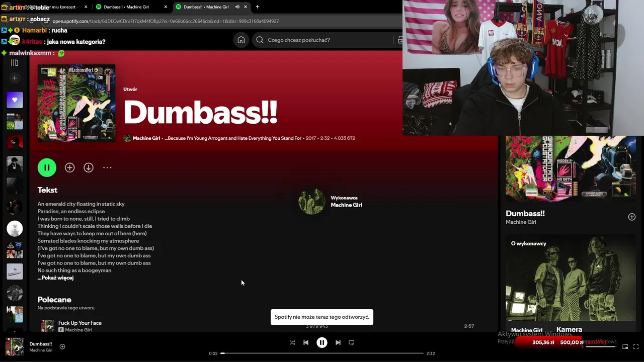Click the 'Polecane' recommendations heading
644x362 pixels.
click(54, 300)
